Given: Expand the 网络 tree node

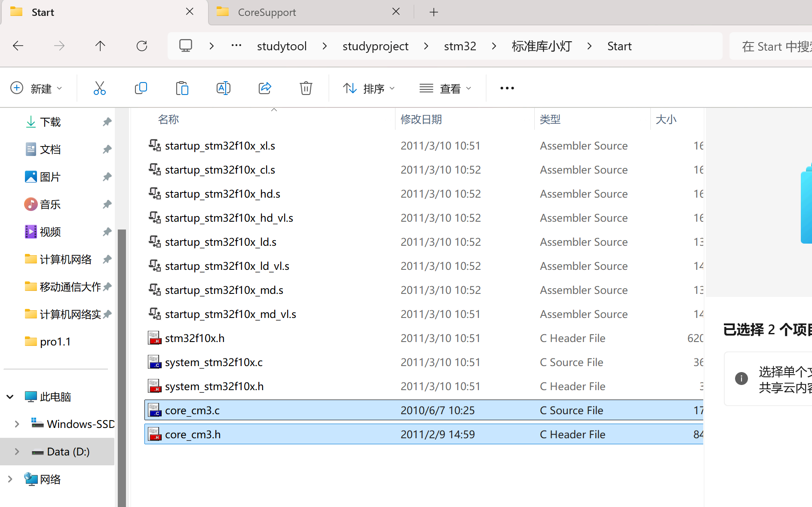Looking at the screenshot, I should 10,479.
